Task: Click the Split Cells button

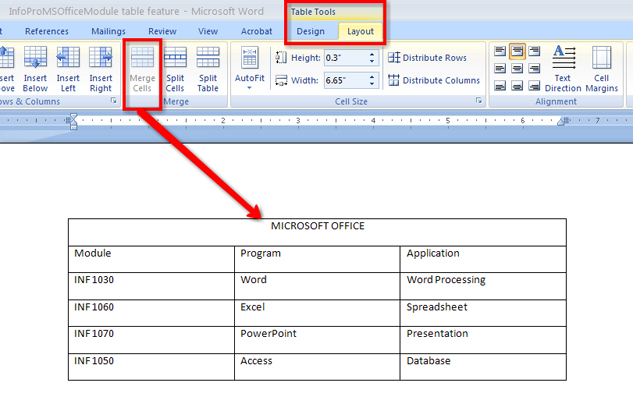Action: [x=175, y=69]
